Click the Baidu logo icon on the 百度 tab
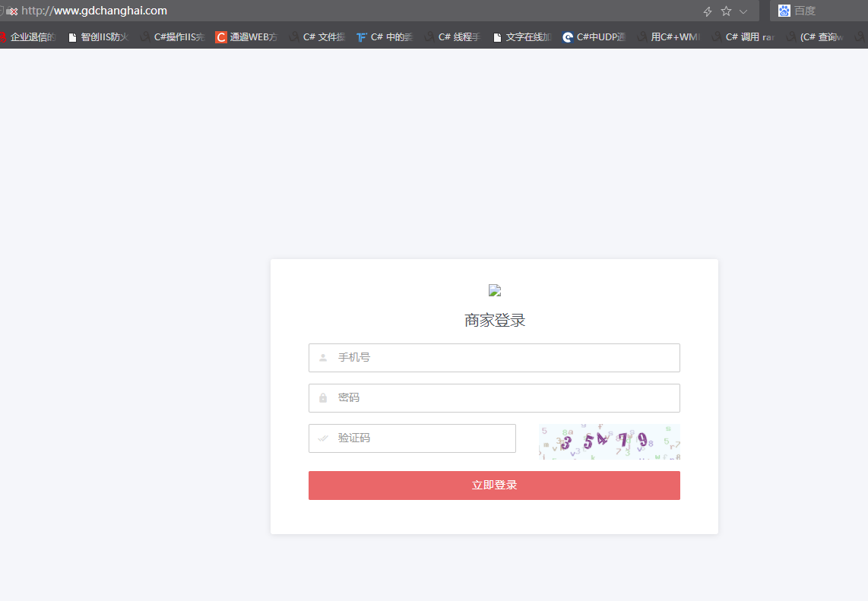The image size is (868, 601). [784, 11]
